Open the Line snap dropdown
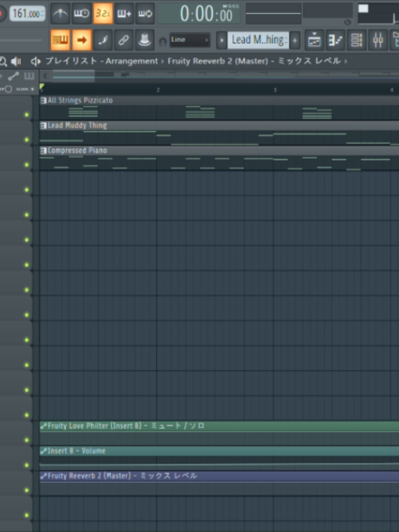Viewport: 399px width, 532px height. tap(189, 40)
